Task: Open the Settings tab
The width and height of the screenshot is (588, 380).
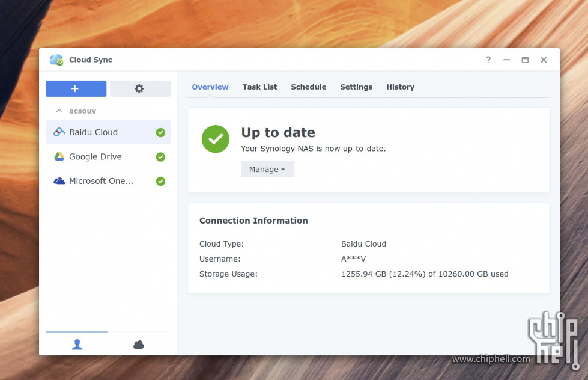Action: coord(356,87)
